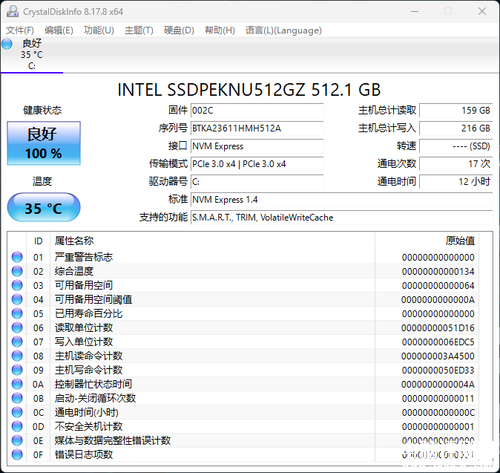
Task: Click status icon of row 08 主机读命令计数
Action: (17, 356)
